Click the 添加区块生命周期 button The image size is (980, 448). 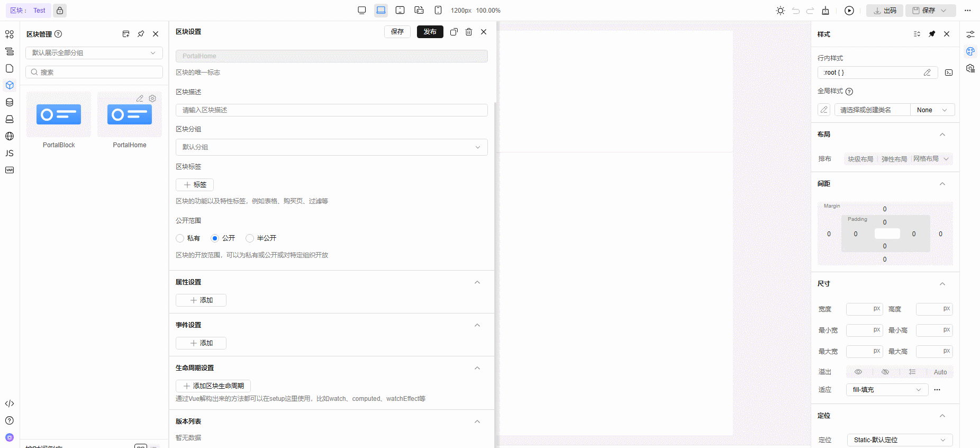213,386
